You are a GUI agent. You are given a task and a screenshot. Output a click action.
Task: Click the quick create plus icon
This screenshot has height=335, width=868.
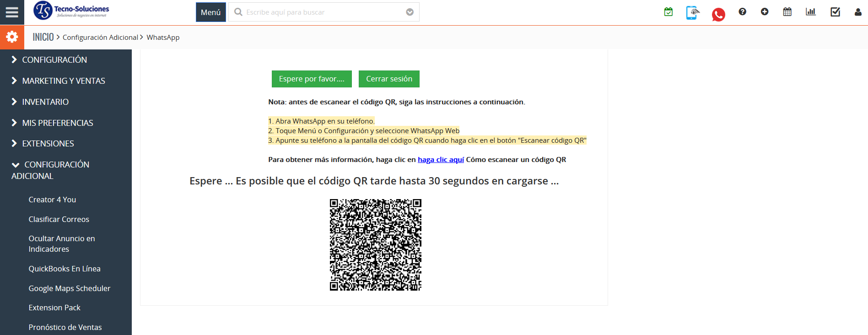(765, 12)
